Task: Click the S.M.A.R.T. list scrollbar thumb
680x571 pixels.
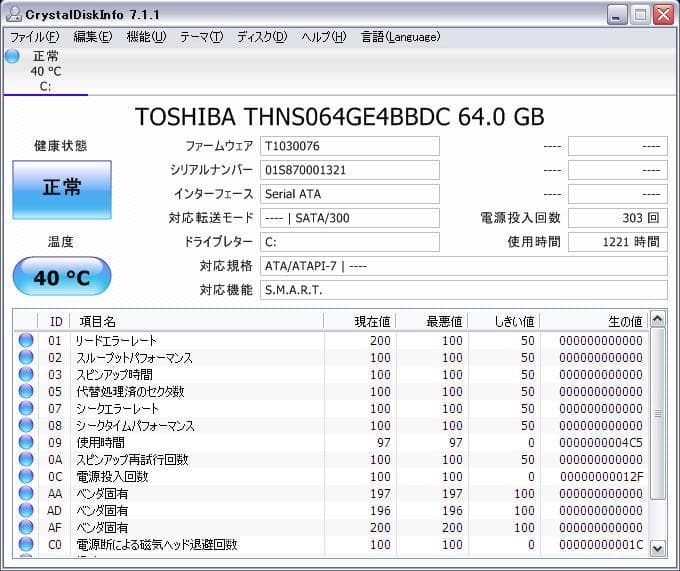Action: click(x=658, y=414)
